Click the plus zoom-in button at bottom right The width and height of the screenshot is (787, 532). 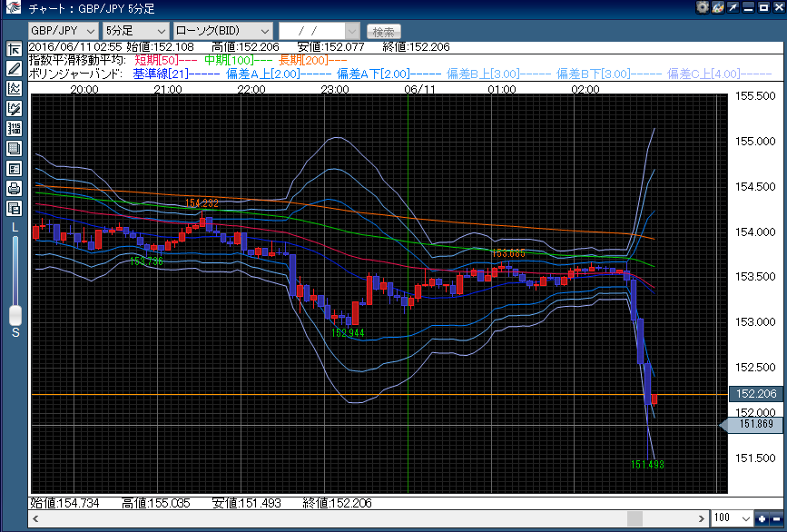(x=762, y=519)
